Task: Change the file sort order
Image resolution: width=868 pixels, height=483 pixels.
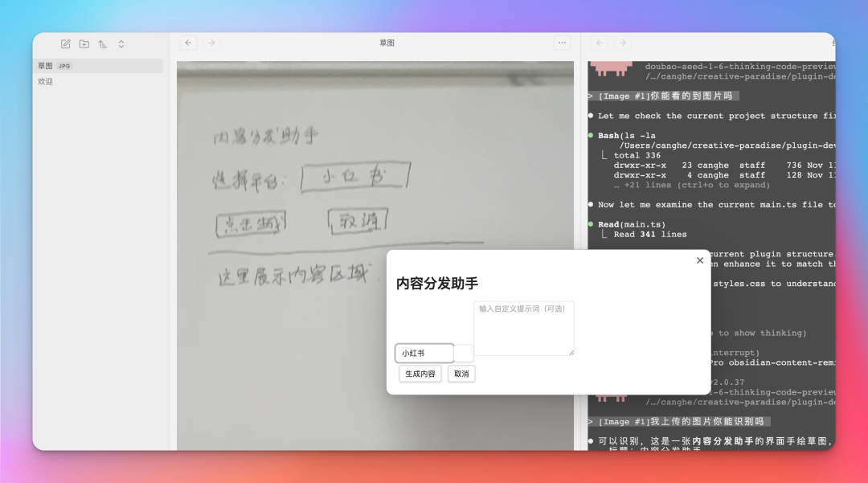Action: (102, 43)
